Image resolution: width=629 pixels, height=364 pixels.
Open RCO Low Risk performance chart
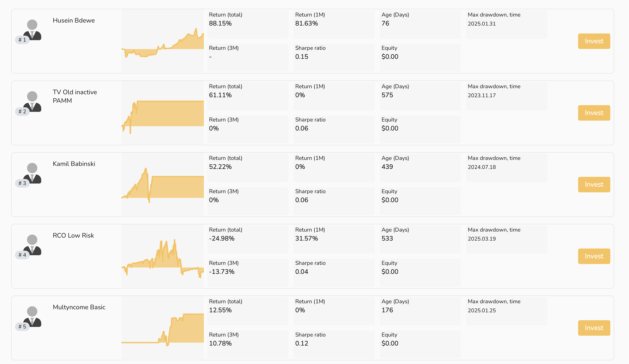[x=162, y=257]
